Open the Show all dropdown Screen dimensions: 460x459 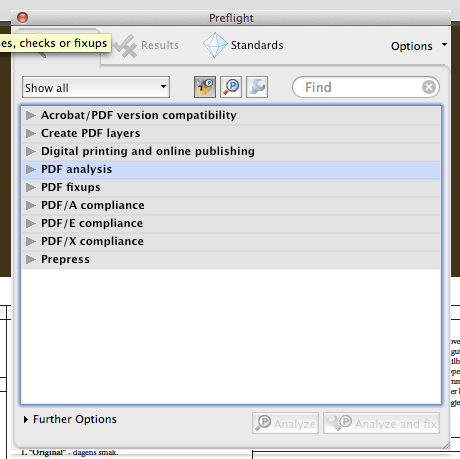pos(96,87)
